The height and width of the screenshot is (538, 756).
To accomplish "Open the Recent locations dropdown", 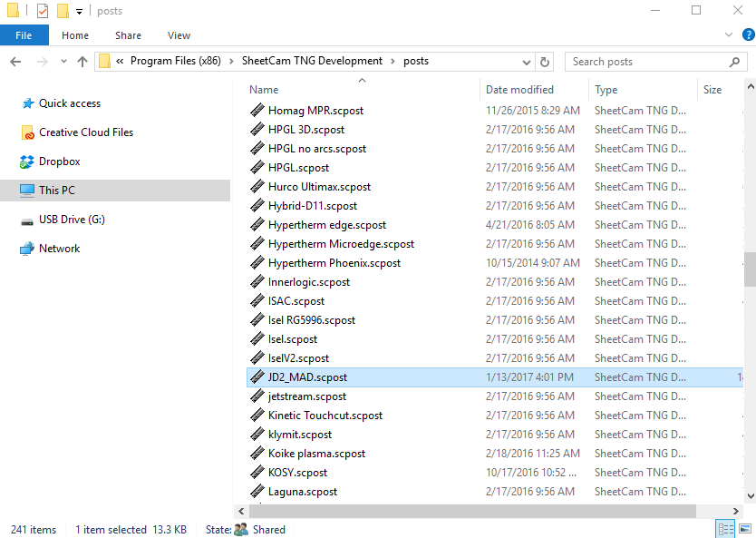I will (63, 62).
